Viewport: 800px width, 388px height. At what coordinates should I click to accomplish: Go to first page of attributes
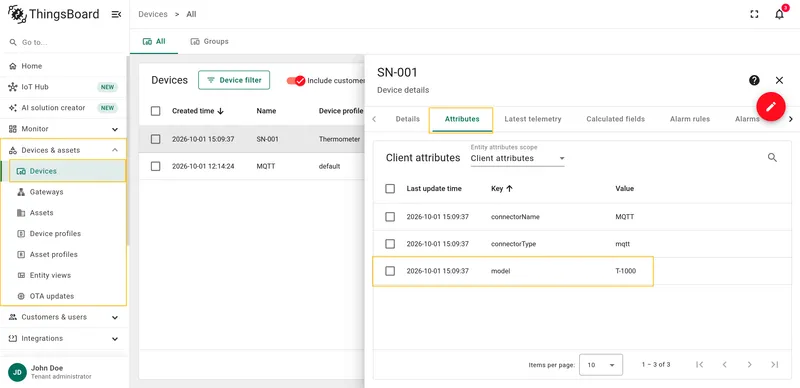699,365
